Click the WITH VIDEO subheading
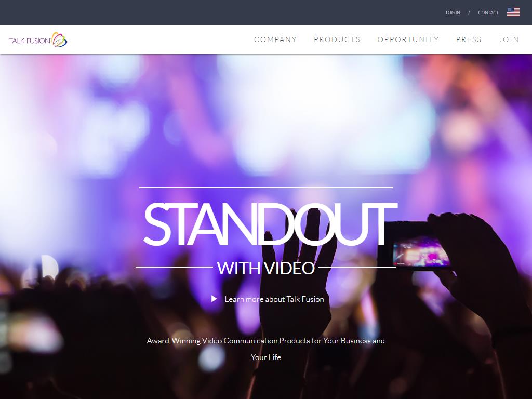Image resolution: width=532 pixels, height=399 pixels. point(265,268)
